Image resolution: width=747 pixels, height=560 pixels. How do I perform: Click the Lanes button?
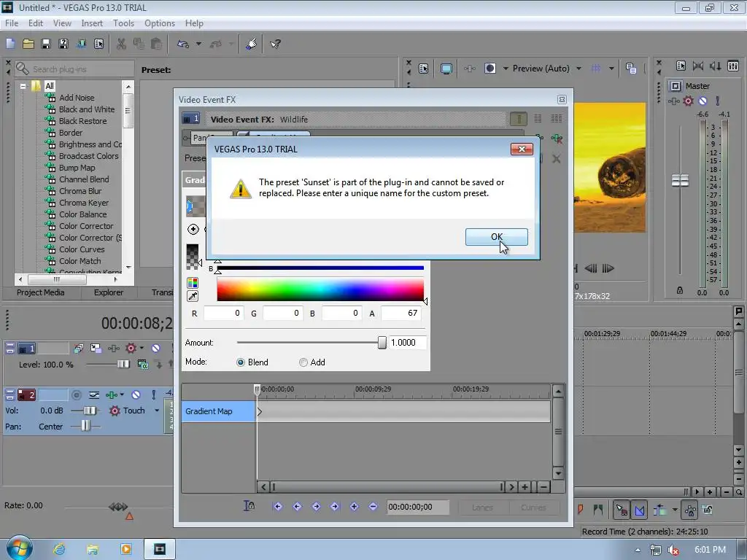pos(482,507)
